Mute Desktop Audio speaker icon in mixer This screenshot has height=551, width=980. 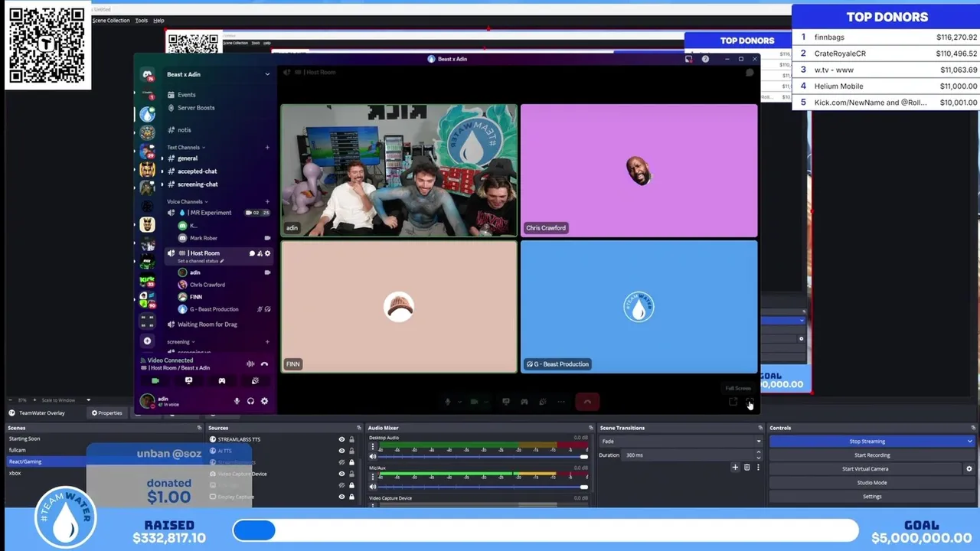pyautogui.click(x=374, y=457)
